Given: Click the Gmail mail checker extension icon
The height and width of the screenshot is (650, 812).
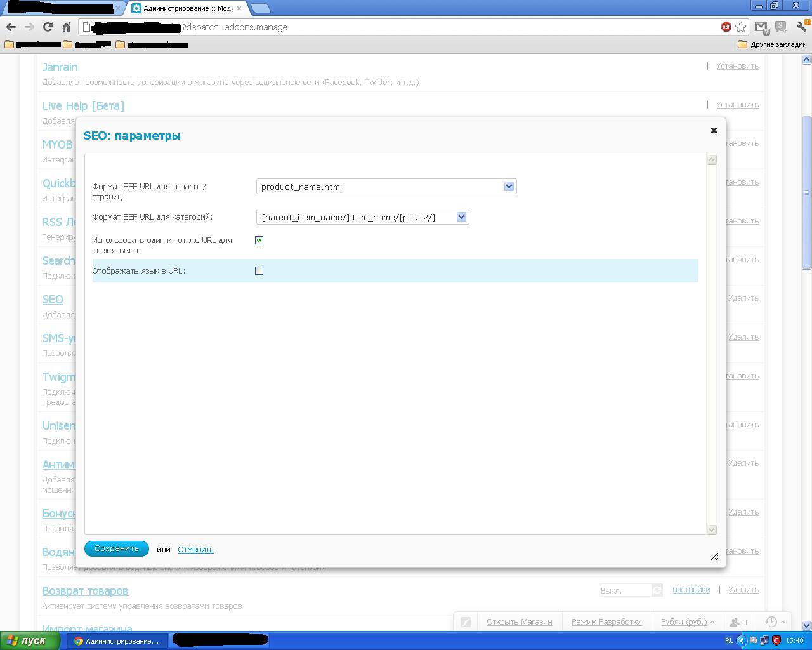Looking at the screenshot, I should (x=762, y=27).
